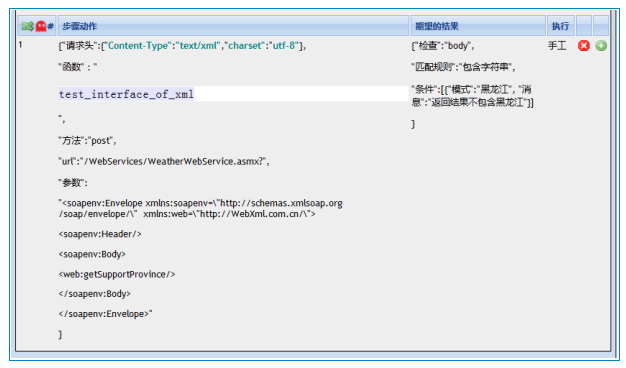626x368 pixels.
Task: Click the 执行 column header
Action: pyautogui.click(x=560, y=26)
